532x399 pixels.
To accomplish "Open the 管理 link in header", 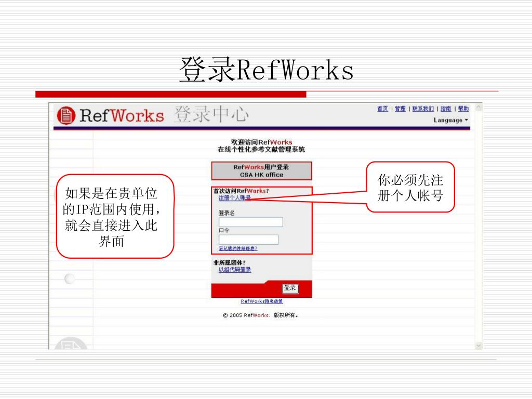I will pos(400,109).
